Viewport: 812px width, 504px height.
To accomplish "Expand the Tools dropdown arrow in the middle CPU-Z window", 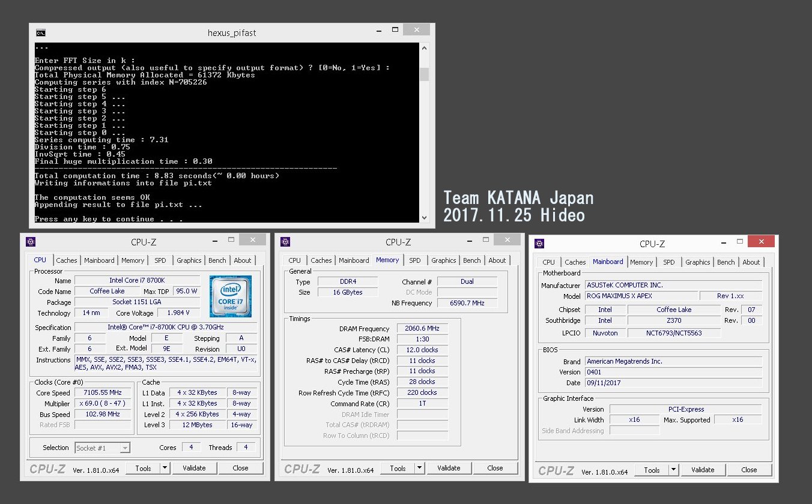I will (420, 468).
